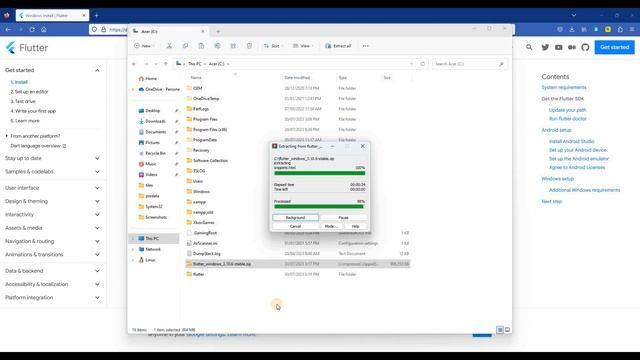The width and height of the screenshot is (640, 360).
Task: Open address bar history dropdown in Explorer
Action: (411, 64)
